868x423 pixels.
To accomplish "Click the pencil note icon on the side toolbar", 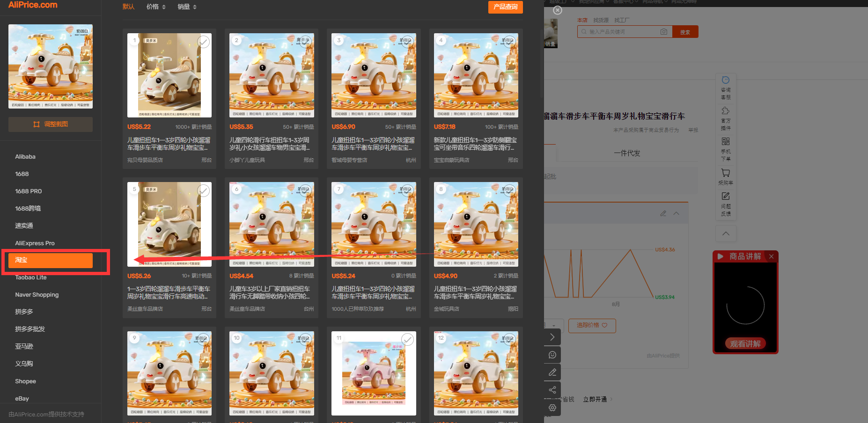I will pyautogui.click(x=552, y=372).
